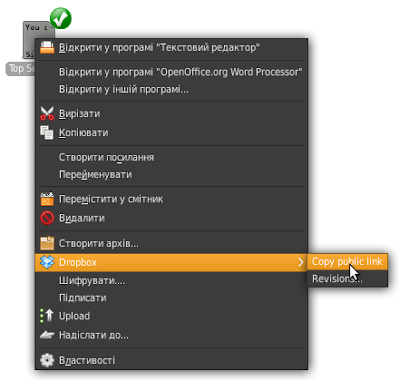The image size is (400, 381).
Task: Click the Dropbox logo icon
Action: 47,262
